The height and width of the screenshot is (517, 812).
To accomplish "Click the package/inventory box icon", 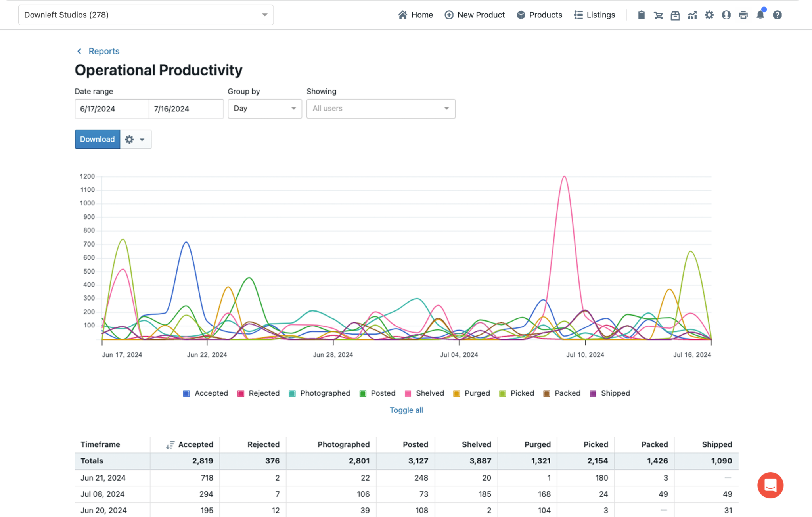I will (x=675, y=15).
